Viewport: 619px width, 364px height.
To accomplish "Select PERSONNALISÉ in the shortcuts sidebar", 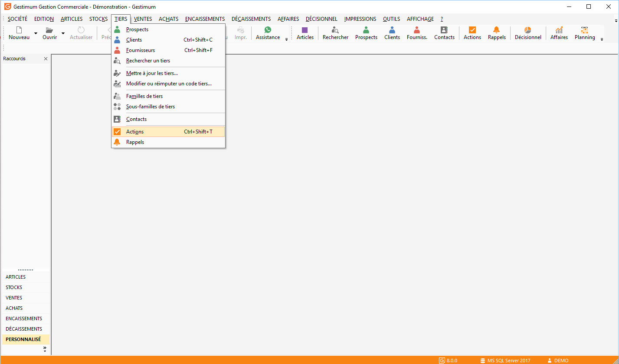I will pyautogui.click(x=26, y=339).
